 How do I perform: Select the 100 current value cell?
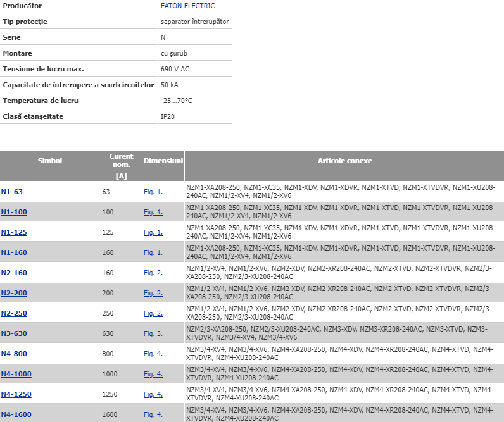pos(121,212)
